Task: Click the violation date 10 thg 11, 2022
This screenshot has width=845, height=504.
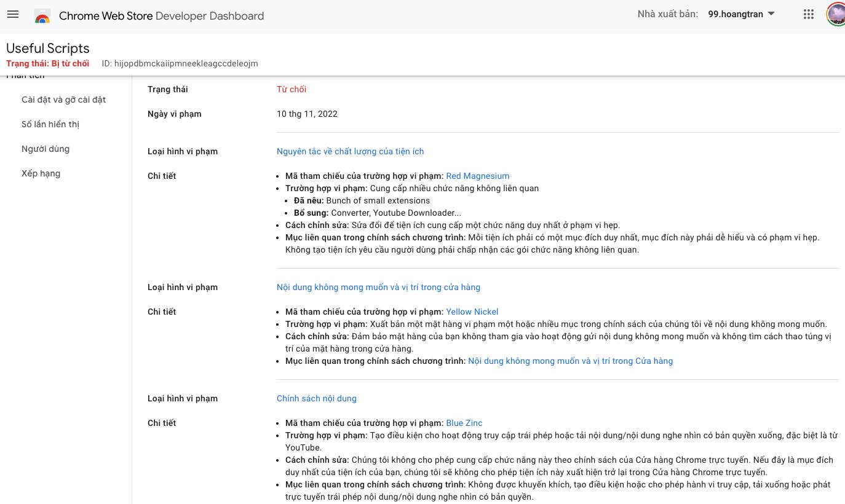Action: 307,114
